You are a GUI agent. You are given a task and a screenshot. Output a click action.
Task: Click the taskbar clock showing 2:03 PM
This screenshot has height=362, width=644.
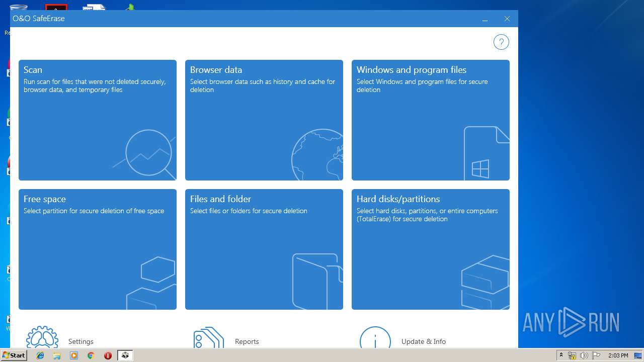click(618, 355)
